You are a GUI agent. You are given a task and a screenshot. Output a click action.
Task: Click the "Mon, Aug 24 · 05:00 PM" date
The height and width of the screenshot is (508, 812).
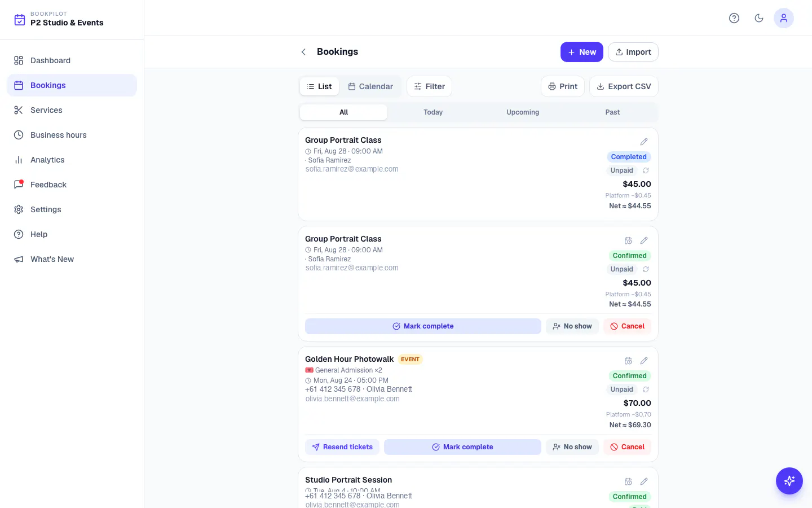351,380
